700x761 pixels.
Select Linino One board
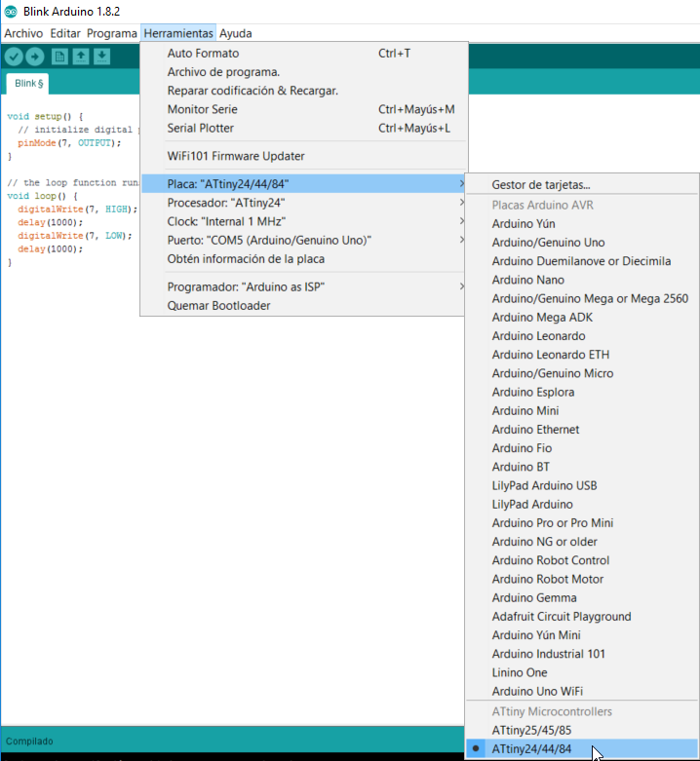tap(582, 672)
